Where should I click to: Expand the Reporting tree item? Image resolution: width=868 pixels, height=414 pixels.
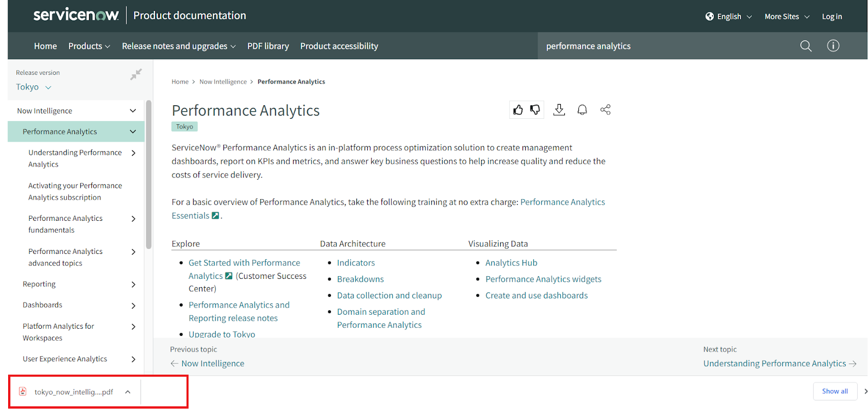click(133, 284)
